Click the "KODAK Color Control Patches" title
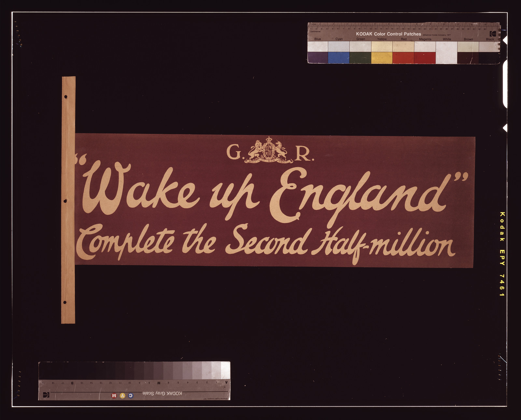The width and height of the screenshot is (521, 420). click(x=388, y=34)
